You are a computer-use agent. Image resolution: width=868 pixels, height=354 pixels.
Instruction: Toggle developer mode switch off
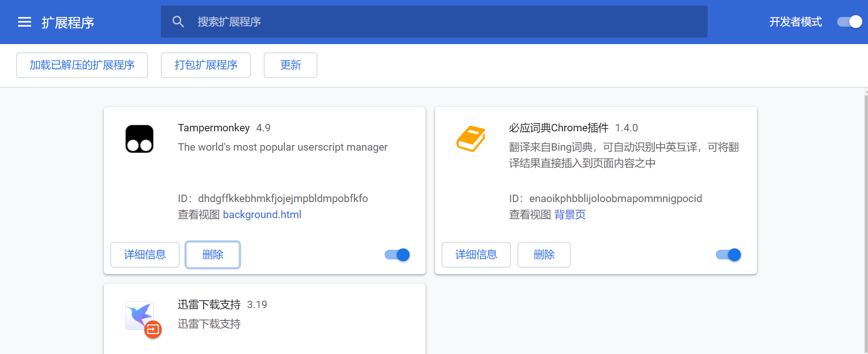point(849,22)
